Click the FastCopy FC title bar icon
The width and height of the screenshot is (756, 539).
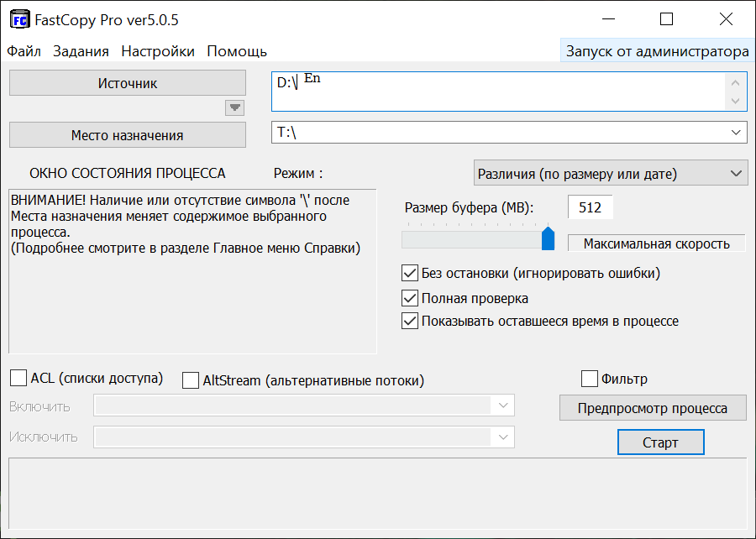click(20, 20)
